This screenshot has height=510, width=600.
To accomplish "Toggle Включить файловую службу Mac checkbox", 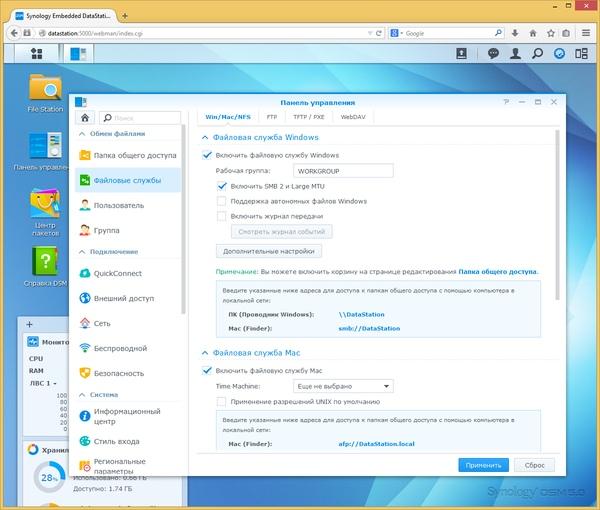I will point(207,370).
